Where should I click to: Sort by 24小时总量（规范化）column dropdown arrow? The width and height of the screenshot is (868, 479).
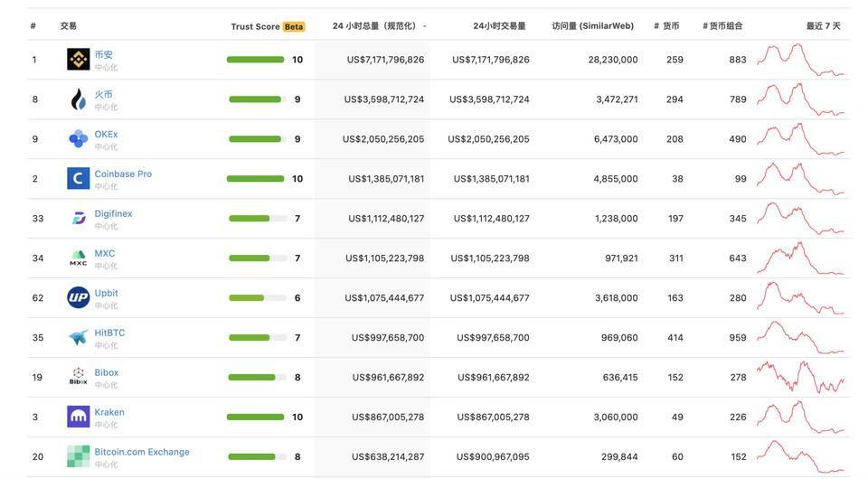424,26
